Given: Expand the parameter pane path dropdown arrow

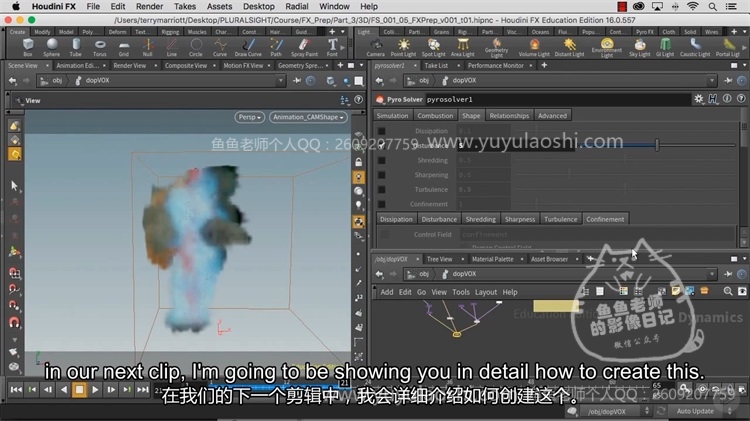Looking at the screenshot, I should tap(712, 81).
